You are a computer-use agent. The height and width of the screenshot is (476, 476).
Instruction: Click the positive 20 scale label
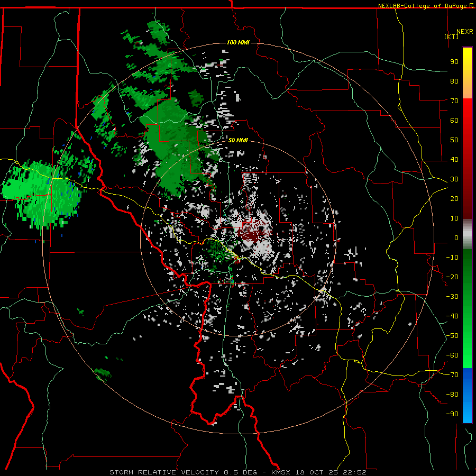[x=454, y=199]
